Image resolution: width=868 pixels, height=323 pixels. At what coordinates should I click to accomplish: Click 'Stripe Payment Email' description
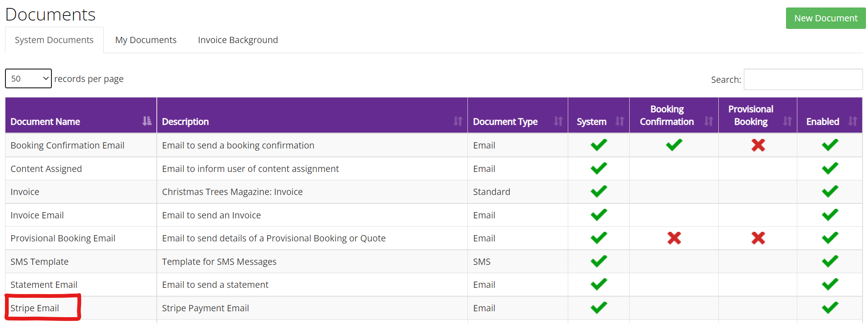205,308
